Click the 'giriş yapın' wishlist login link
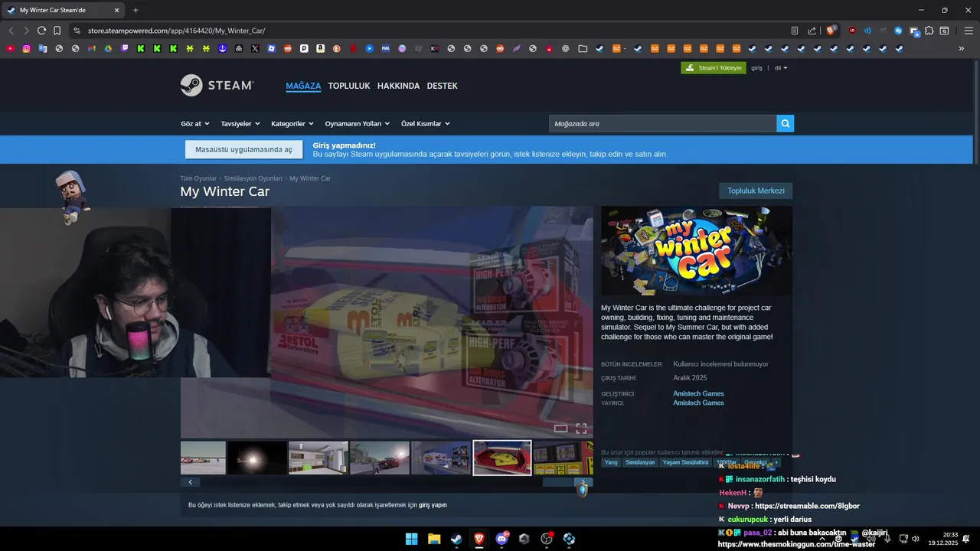This screenshot has height=551, width=980. click(x=433, y=505)
